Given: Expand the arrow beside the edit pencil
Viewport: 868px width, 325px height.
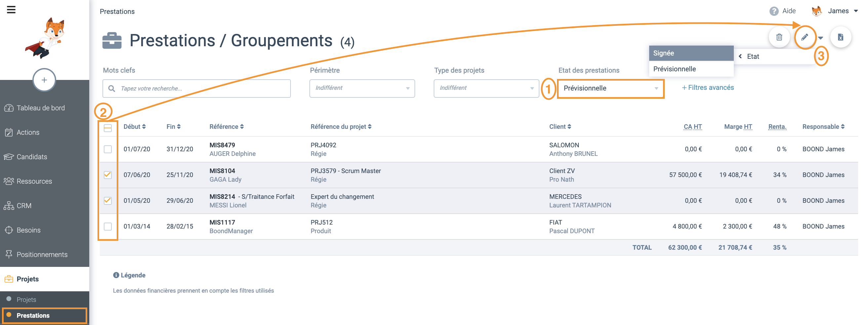Looking at the screenshot, I should [820, 38].
